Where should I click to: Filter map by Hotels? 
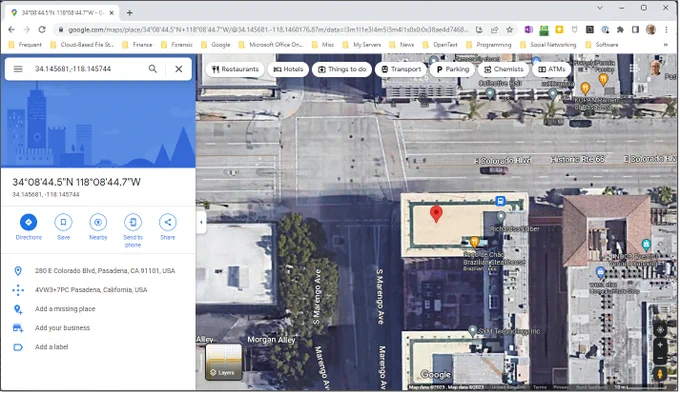click(x=288, y=69)
